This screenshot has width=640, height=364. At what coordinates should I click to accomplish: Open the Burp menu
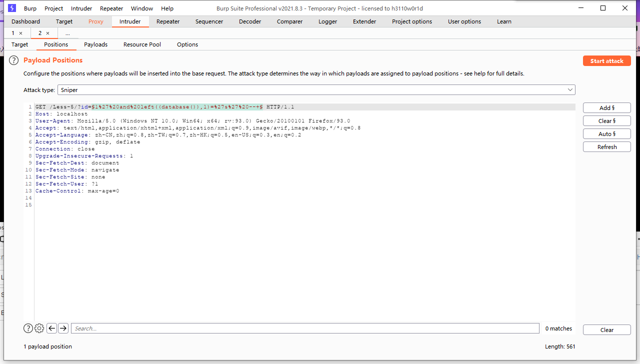coord(30,8)
